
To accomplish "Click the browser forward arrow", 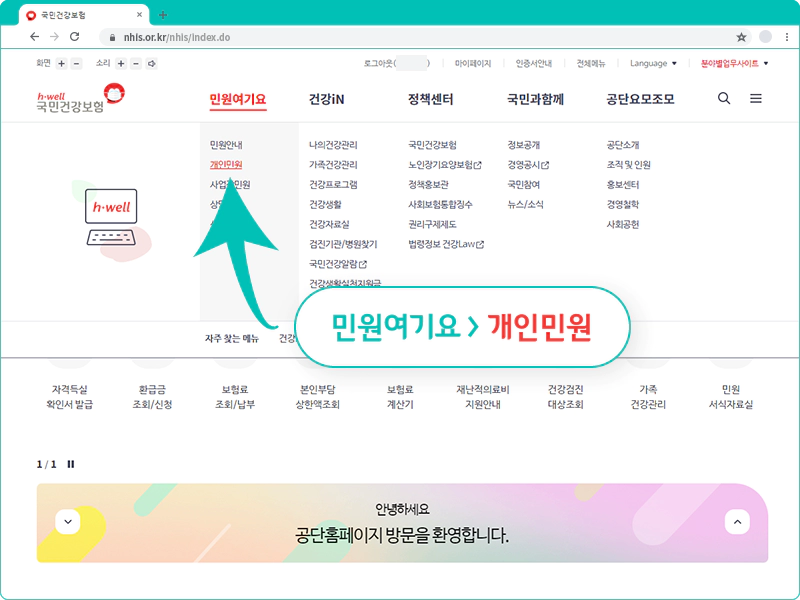I will tap(55, 37).
